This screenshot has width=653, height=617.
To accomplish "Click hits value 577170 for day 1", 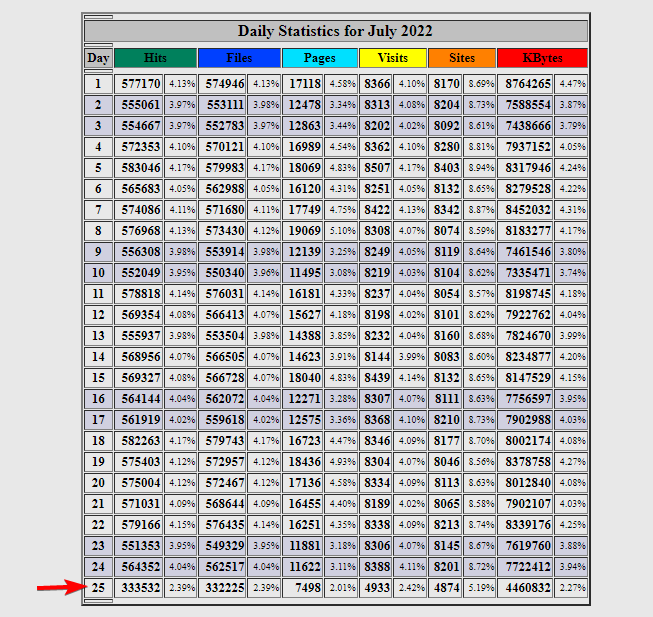I will point(139,84).
